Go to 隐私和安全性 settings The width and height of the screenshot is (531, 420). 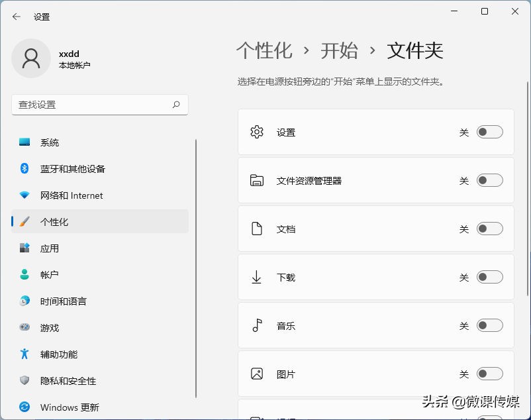coord(100,380)
